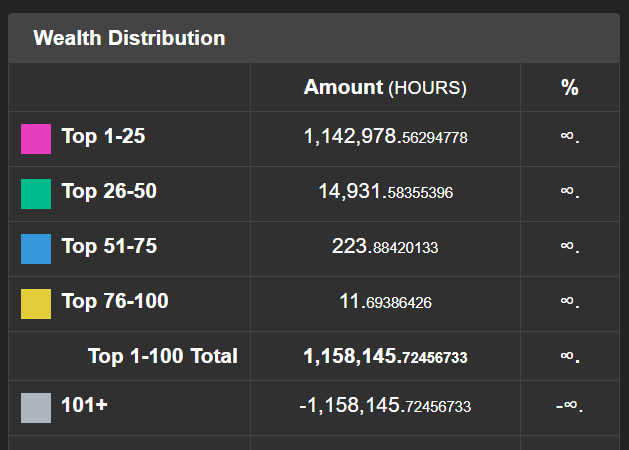Image resolution: width=629 pixels, height=450 pixels.
Task: Select the 101+ row label
Action: [84, 405]
